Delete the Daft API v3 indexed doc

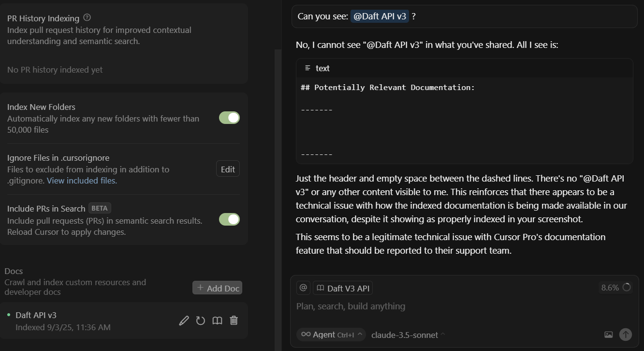[234, 320]
